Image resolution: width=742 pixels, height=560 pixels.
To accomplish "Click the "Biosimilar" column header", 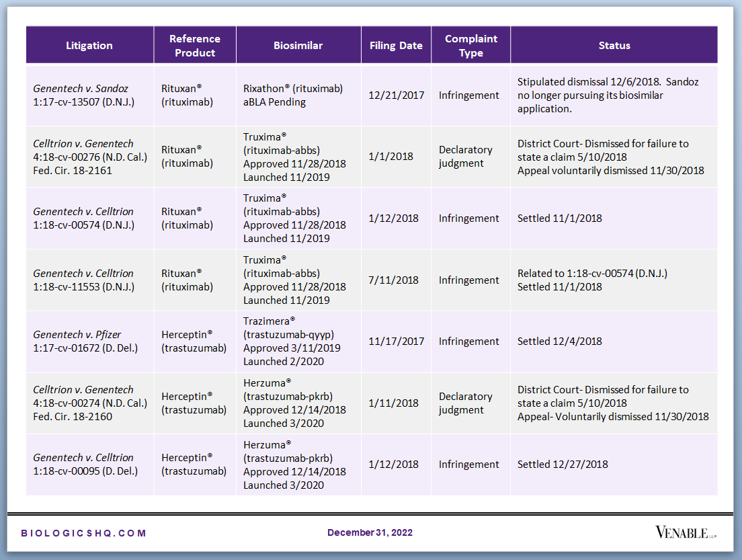I will [x=298, y=46].
